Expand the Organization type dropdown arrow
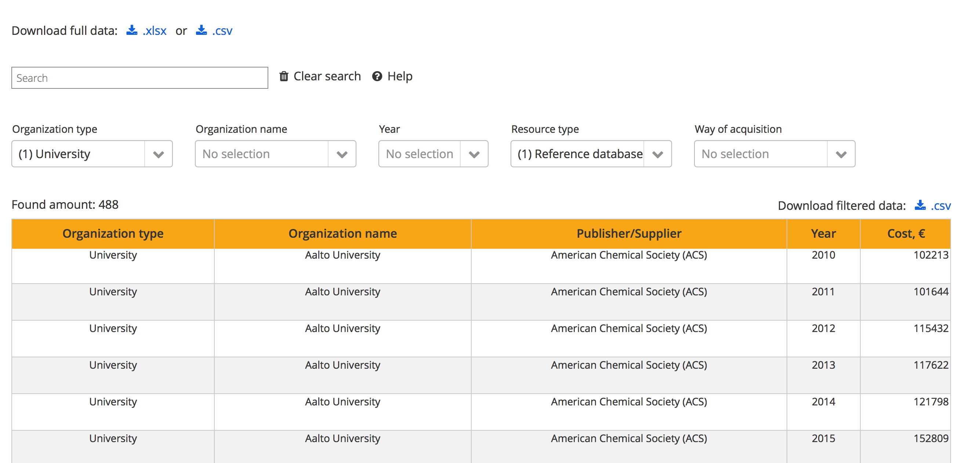 [158, 154]
